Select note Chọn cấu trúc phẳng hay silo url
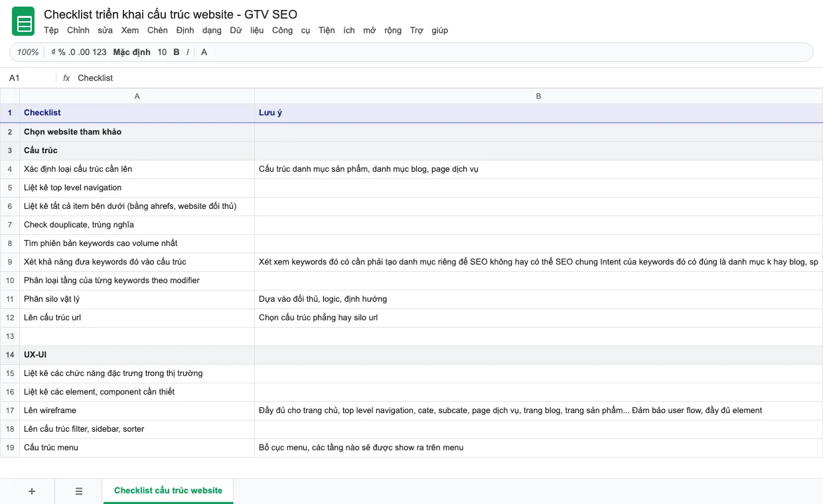Image resolution: width=823 pixels, height=504 pixels. [538, 318]
